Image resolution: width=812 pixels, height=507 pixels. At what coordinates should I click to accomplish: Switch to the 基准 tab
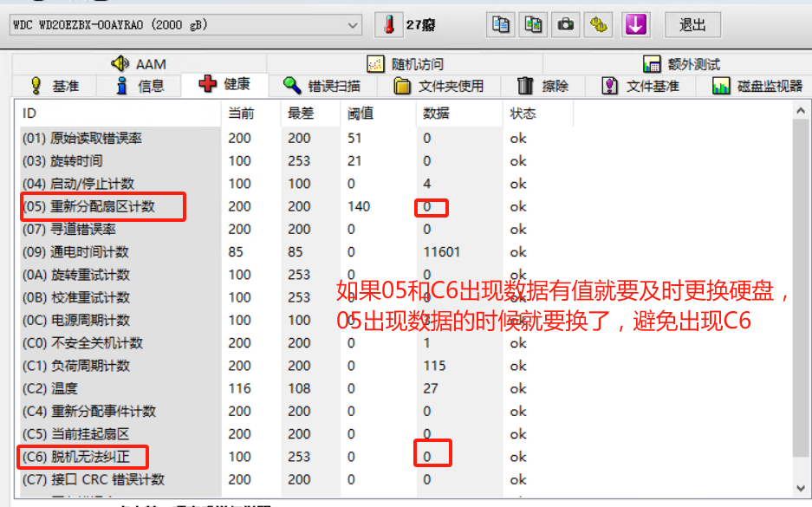click(x=55, y=86)
